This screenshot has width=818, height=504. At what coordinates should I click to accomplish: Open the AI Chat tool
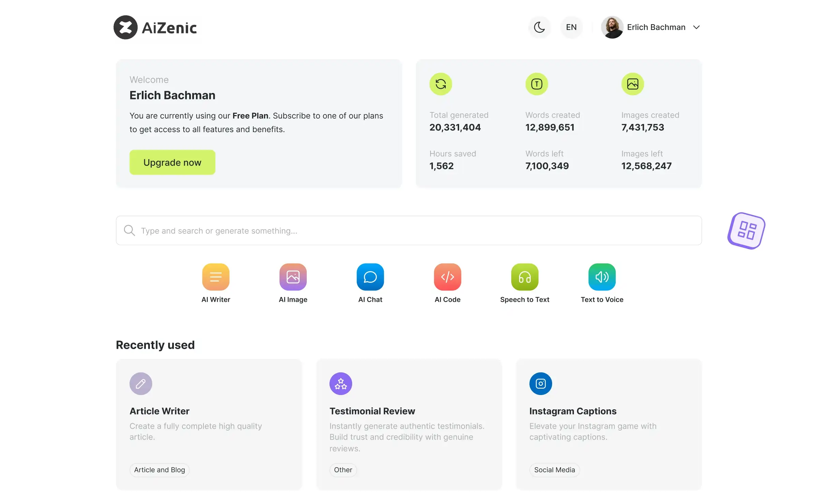click(x=370, y=277)
